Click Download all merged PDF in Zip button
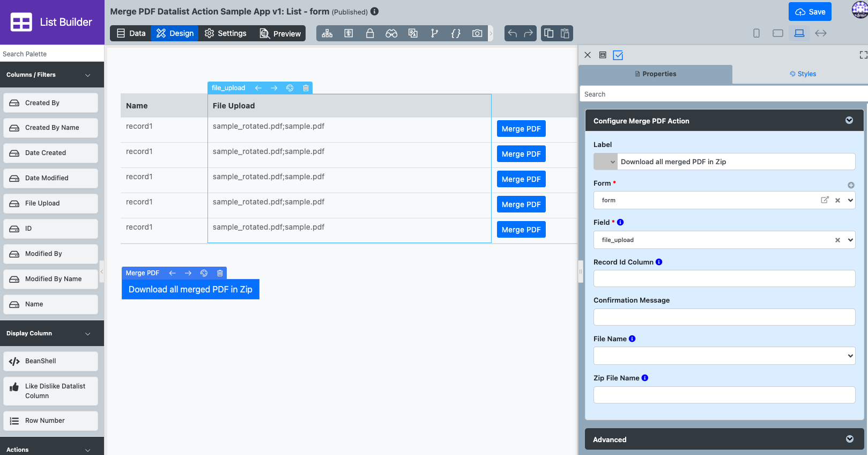 point(190,289)
